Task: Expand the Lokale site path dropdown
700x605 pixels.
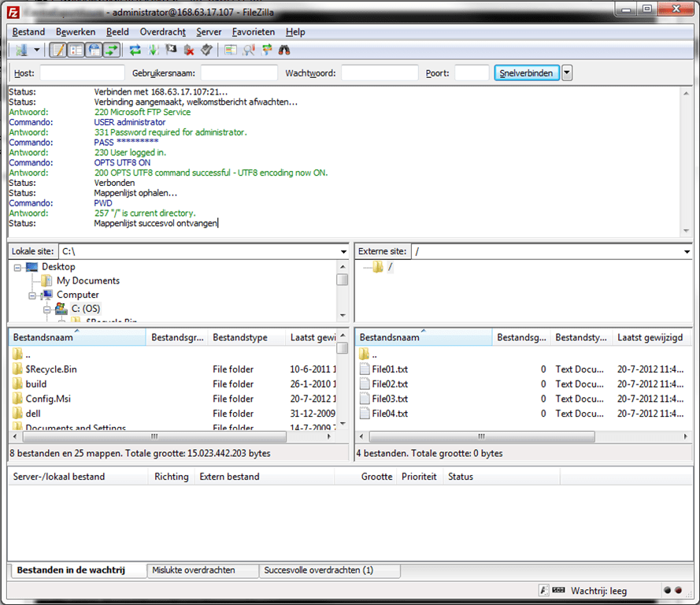Action: pos(343,251)
